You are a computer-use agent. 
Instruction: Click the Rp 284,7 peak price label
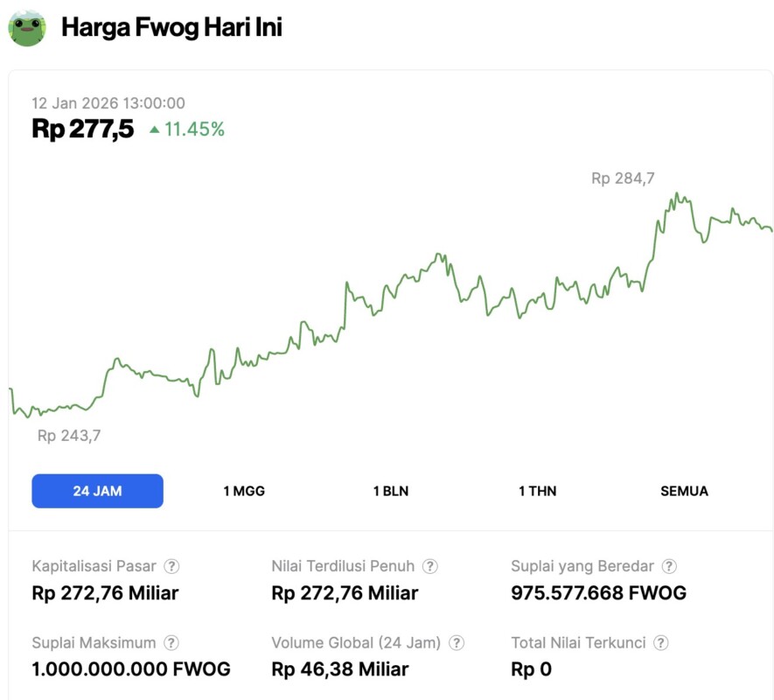pyautogui.click(x=623, y=178)
